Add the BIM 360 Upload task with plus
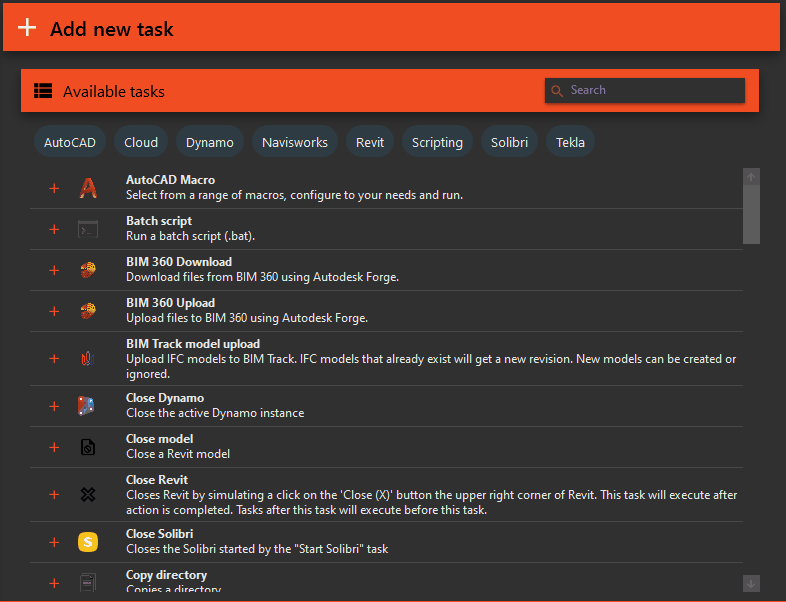 54,311
